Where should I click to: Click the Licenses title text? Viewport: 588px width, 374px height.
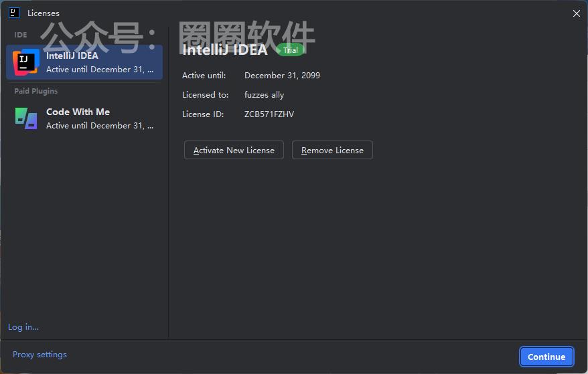(x=44, y=13)
